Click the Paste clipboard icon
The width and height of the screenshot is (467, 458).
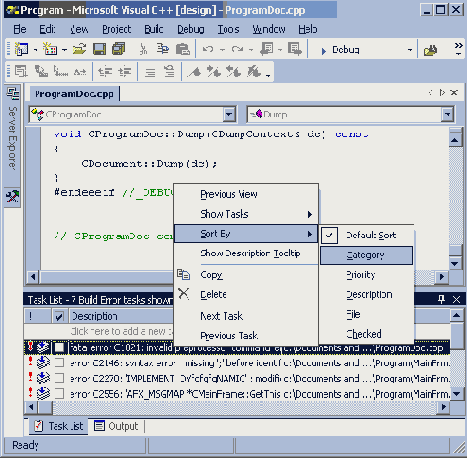point(183,49)
